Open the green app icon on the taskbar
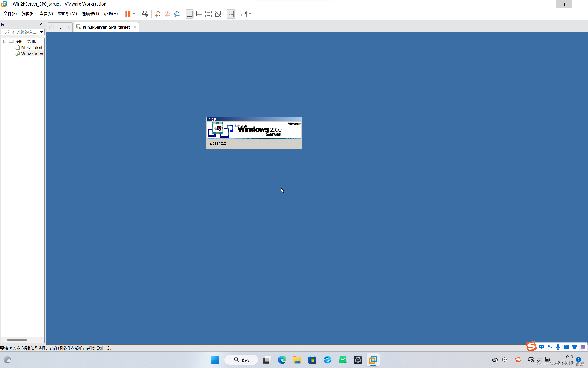588x368 pixels. coord(343,360)
